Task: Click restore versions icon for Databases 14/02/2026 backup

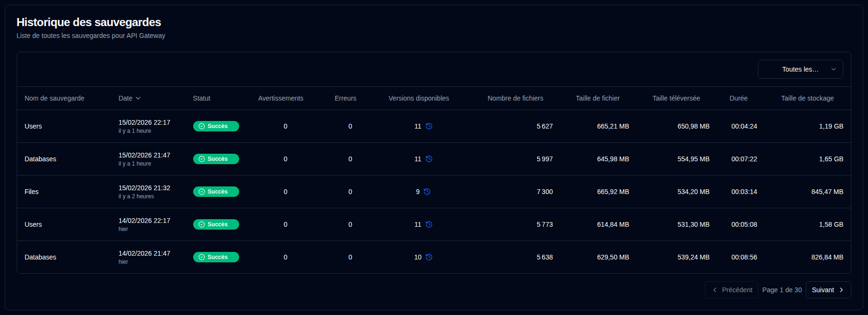Action: [x=429, y=257]
